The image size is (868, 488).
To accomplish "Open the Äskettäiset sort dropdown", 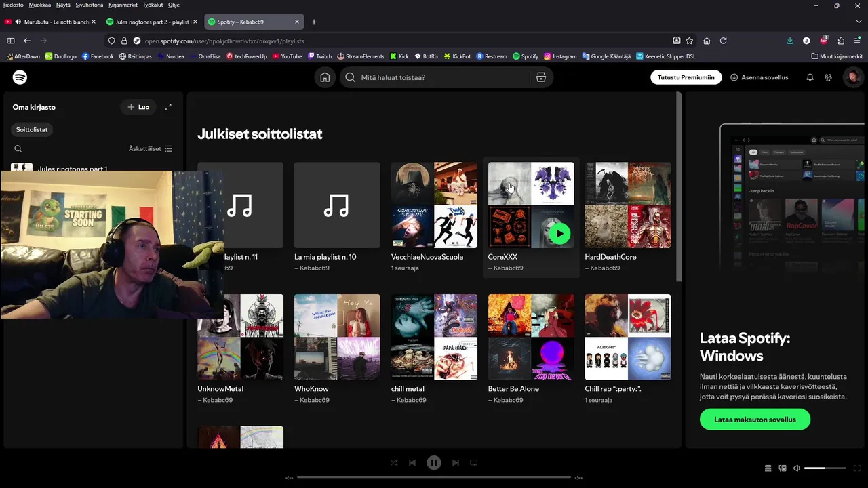I will click(151, 148).
